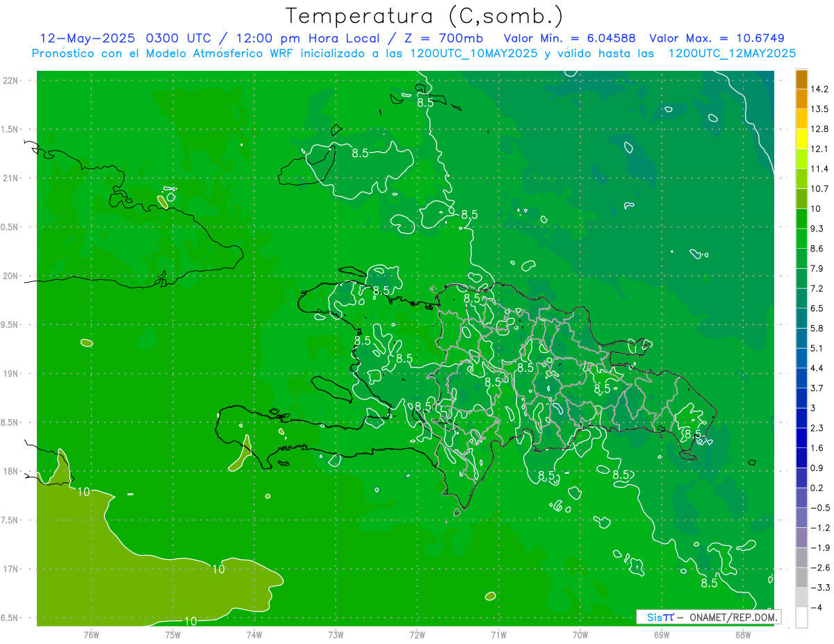The height and width of the screenshot is (644, 834).
Task: Click the '75W' longitude axis label
Action: click(x=173, y=634)
